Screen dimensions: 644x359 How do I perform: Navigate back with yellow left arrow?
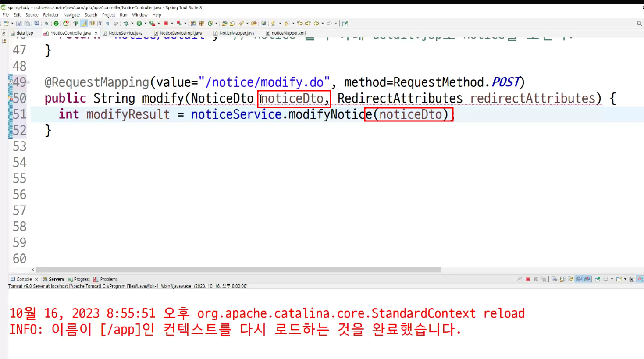point(316,23)
